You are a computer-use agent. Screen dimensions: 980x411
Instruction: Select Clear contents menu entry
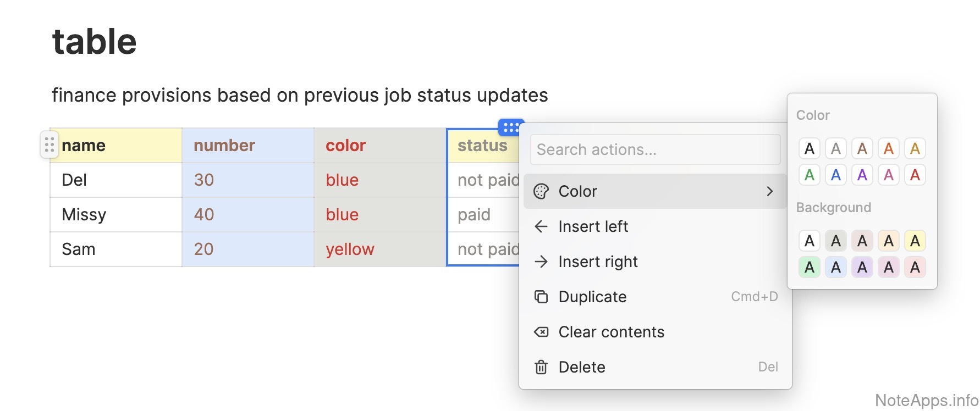tap(611, 332)
